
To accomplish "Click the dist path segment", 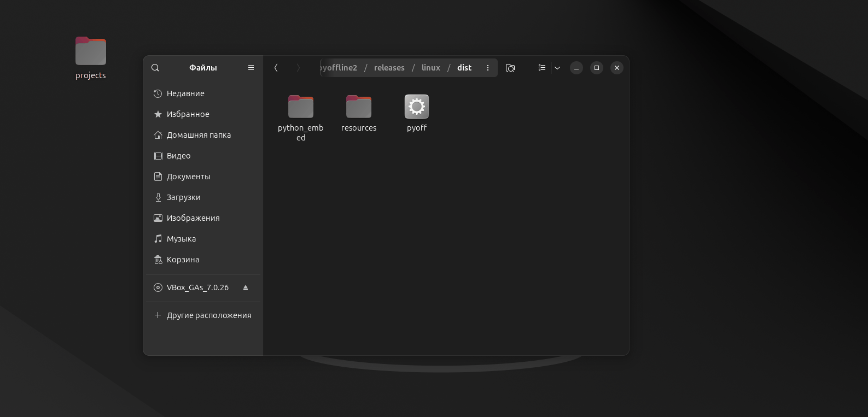I will (464, 68).
